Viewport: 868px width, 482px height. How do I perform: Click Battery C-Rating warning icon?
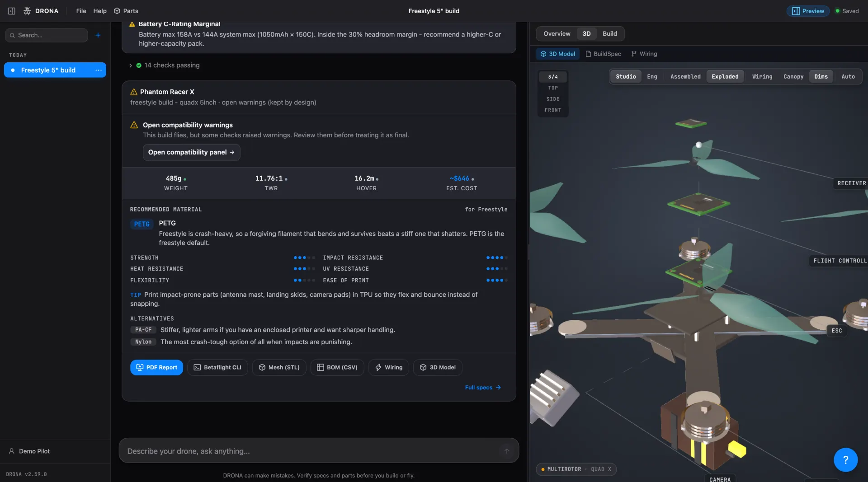tap(132, 24)
